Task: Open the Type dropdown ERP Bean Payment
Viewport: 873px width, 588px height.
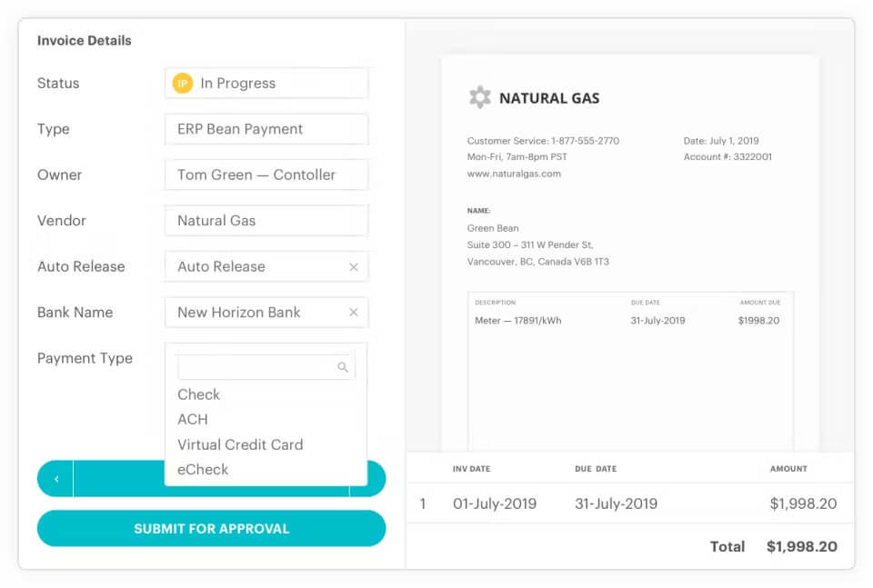Action: pos(266,129)
